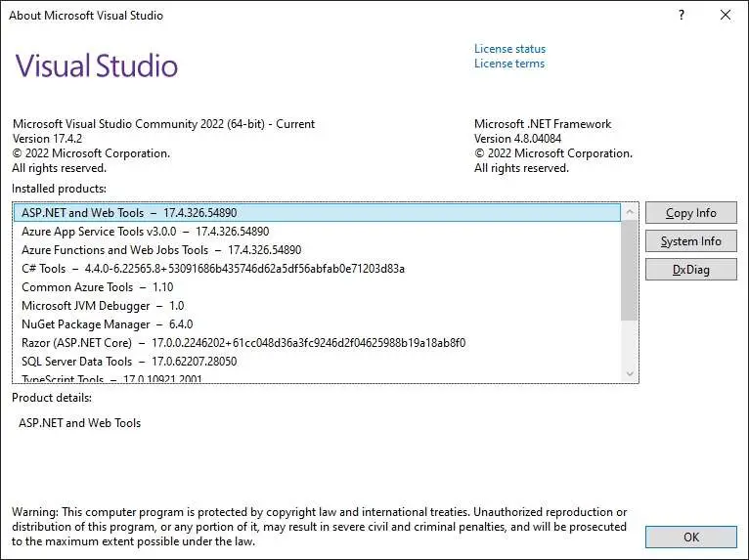Select Microsoft JVM Debugger entry
This screenshot has width=749, height=560.
pyautogui.click(x=317, y=306)
